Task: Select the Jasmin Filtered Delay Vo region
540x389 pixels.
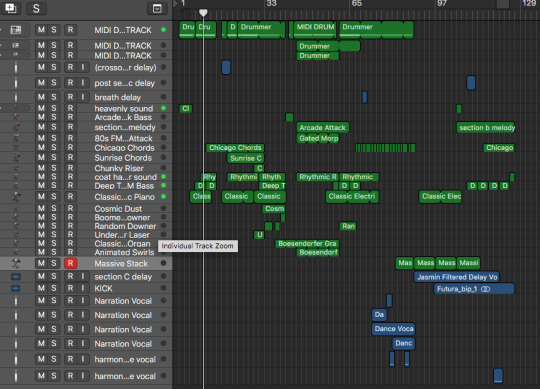Action: [x=457, y=277]
